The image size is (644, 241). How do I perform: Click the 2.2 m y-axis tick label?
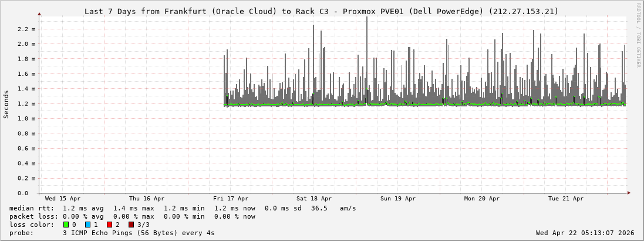[27, 29]
